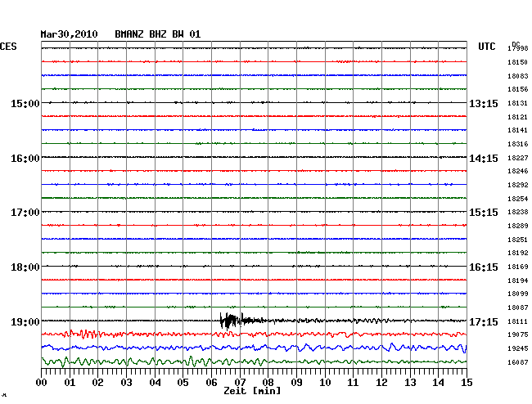Click the 17:00 local time label
This screenshot has height=404, width=532.
(25, 213)
